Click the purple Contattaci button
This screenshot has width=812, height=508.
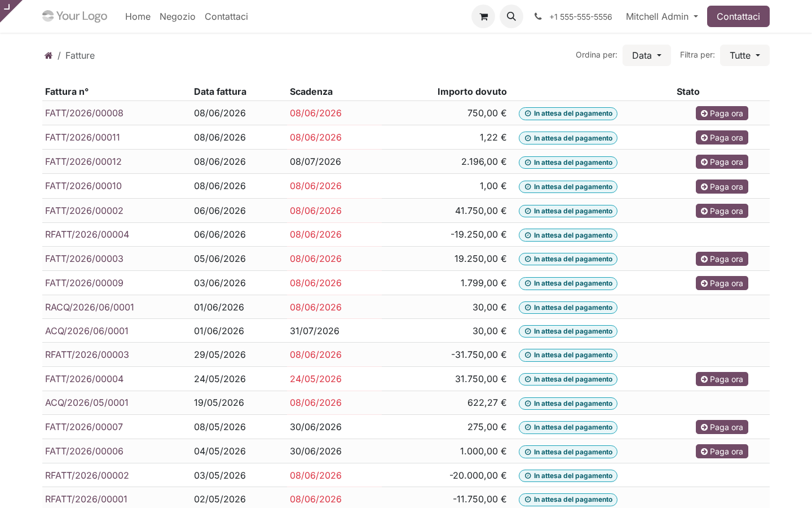[x=738, y=16]
